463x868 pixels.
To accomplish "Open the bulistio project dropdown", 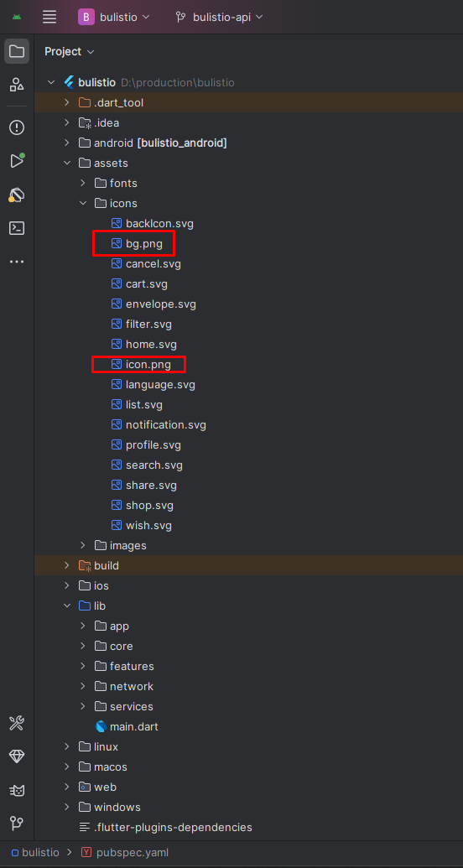I will pos(114,17).
